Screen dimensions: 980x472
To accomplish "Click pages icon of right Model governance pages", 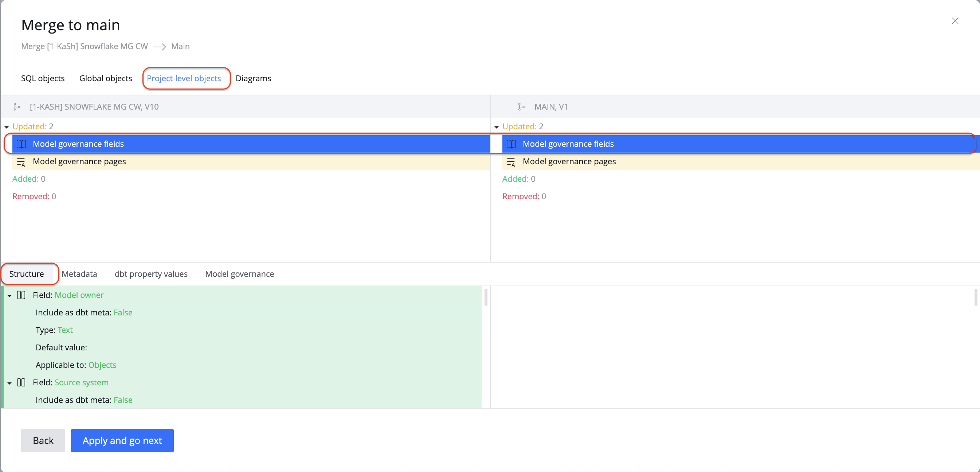I will pyautogui.click(x=511, y=162).
